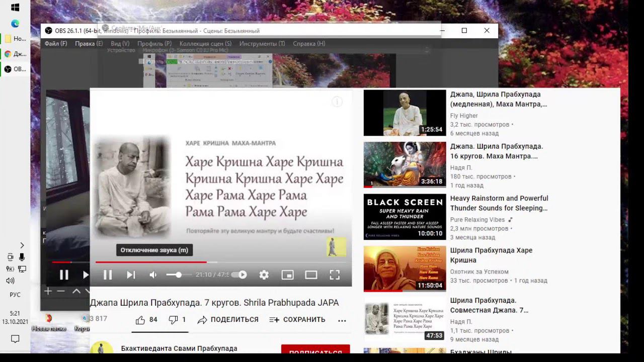Click the video title 'Джапа Шрила Прабхупада. 7 кругов'
This screenshot has height=362, width=644.
tap(214, 303)
